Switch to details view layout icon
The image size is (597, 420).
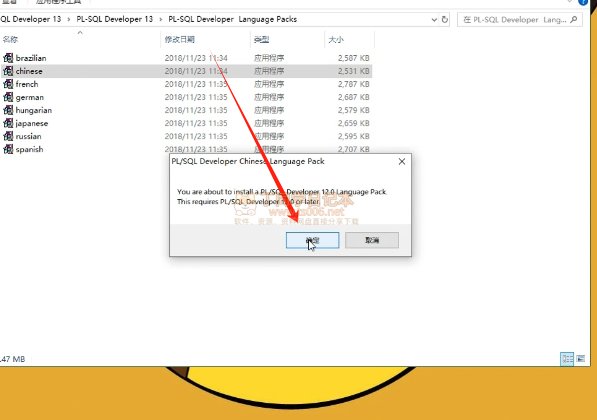(567, 359)
